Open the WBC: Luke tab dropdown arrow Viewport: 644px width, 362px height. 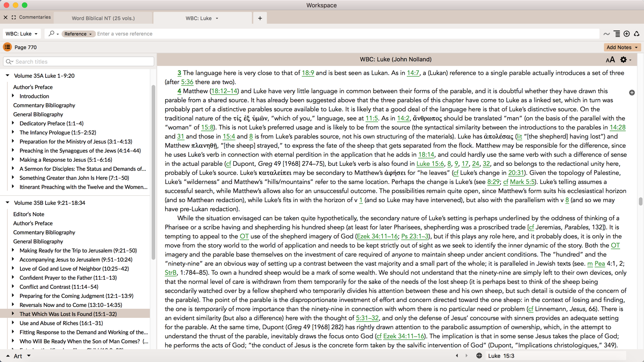coord(217,18)
